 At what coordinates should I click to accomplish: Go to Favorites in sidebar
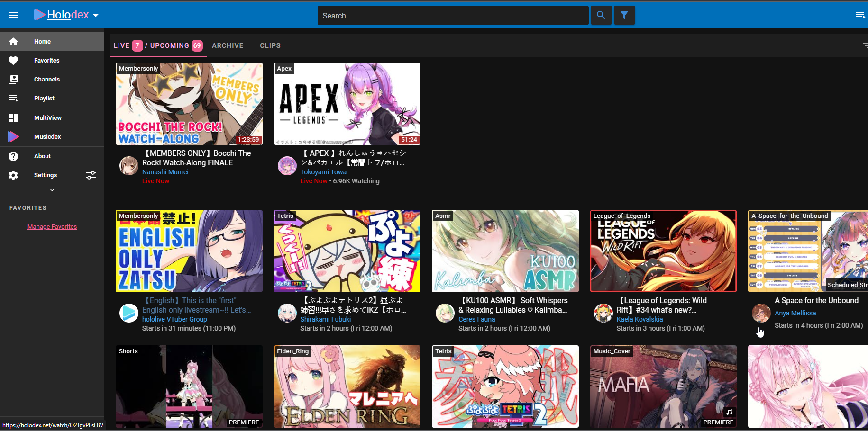pos(46,61)
